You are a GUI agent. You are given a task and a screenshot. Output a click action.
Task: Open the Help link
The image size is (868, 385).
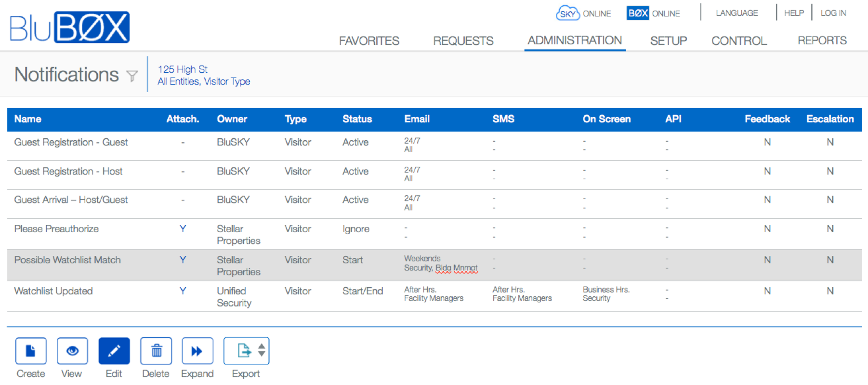pos(793,13)
